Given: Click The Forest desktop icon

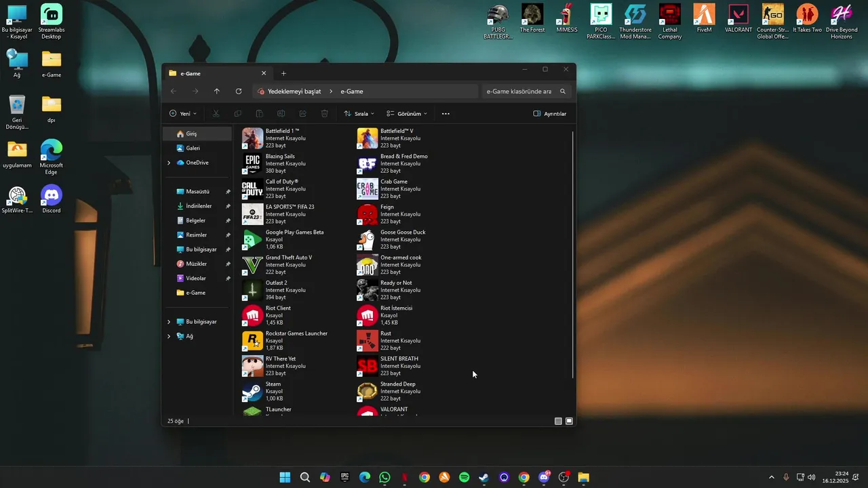Looking at the screenshot, I should [532, 19].
